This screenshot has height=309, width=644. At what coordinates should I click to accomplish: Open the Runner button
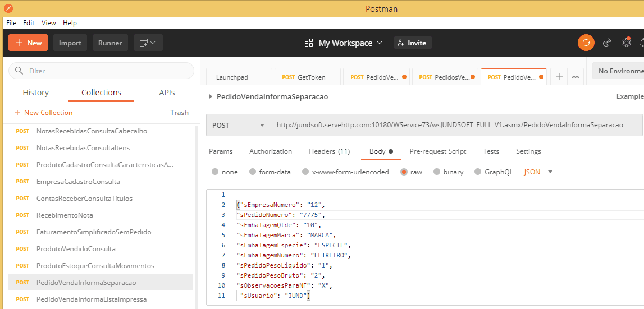(110, 43)
